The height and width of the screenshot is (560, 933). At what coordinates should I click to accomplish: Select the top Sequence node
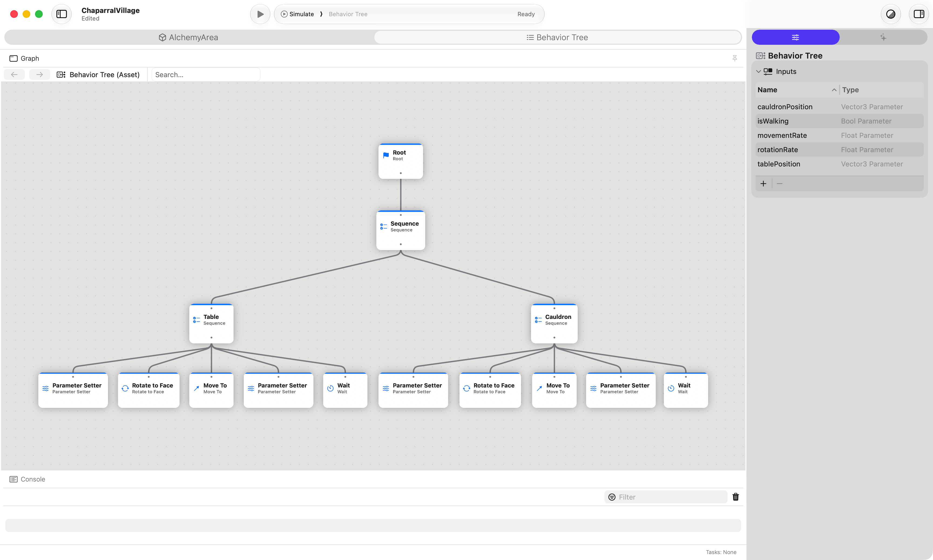click(x=401, y=230)
